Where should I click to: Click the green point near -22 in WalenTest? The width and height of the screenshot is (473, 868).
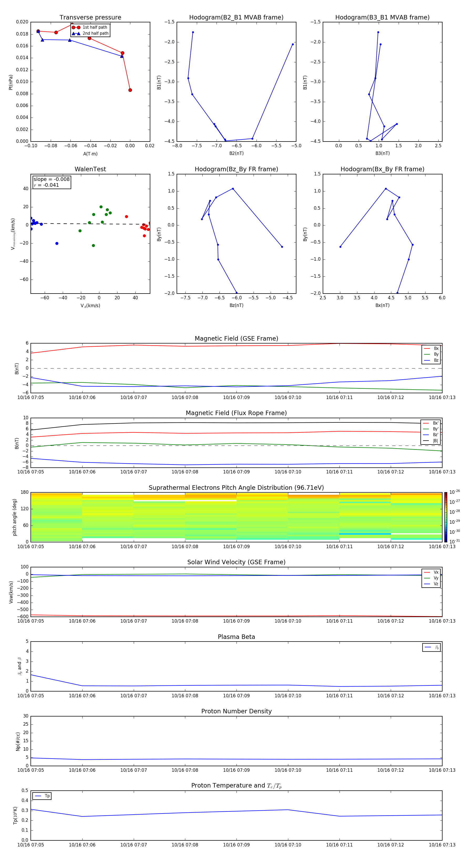[93, 246]
